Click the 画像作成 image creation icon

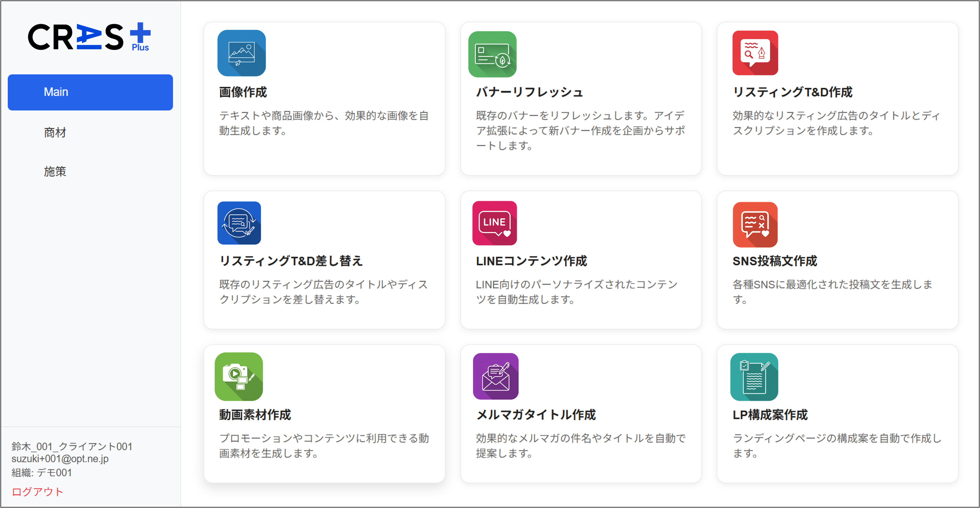(241, 53)
